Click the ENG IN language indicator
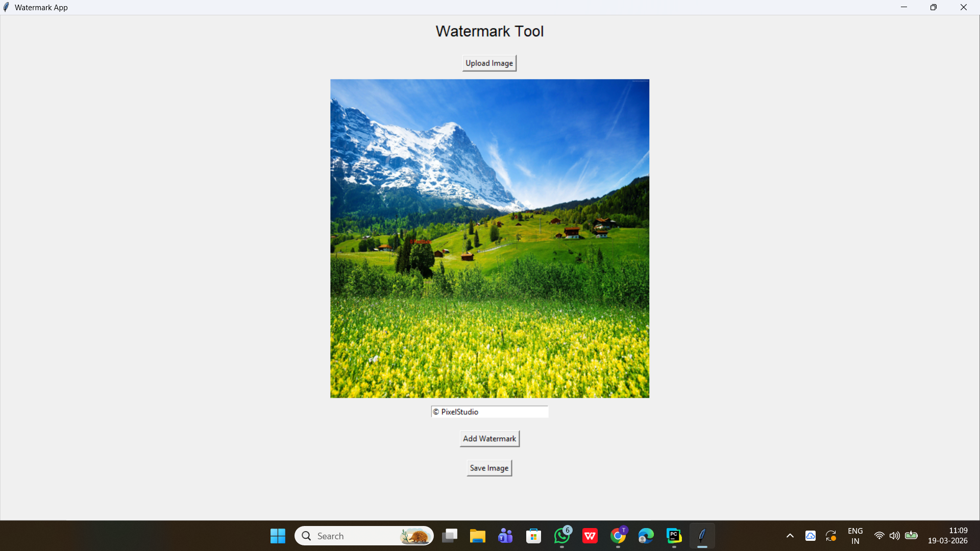Image resolution: width=980 pixels, height=551 pixels. coord(854,535)
